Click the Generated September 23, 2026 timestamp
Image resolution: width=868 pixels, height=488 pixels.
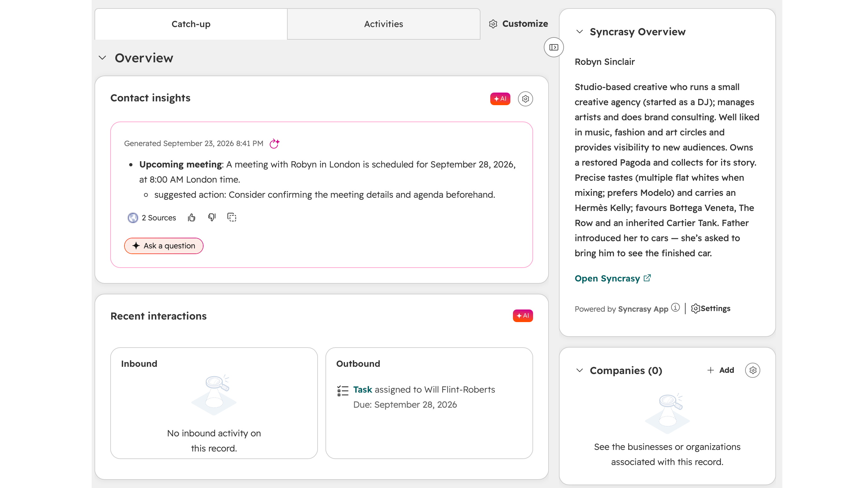pyautogui.click(x=194, y=144)
